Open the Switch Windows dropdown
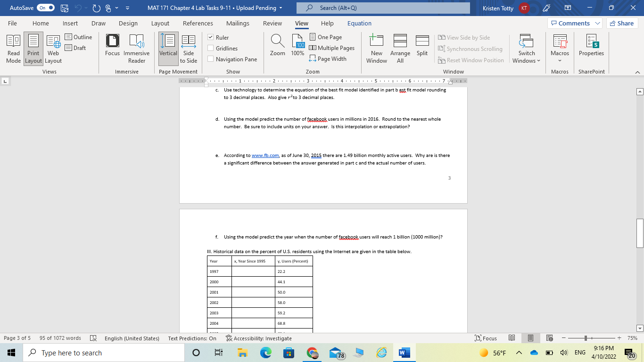 (527, 48)
